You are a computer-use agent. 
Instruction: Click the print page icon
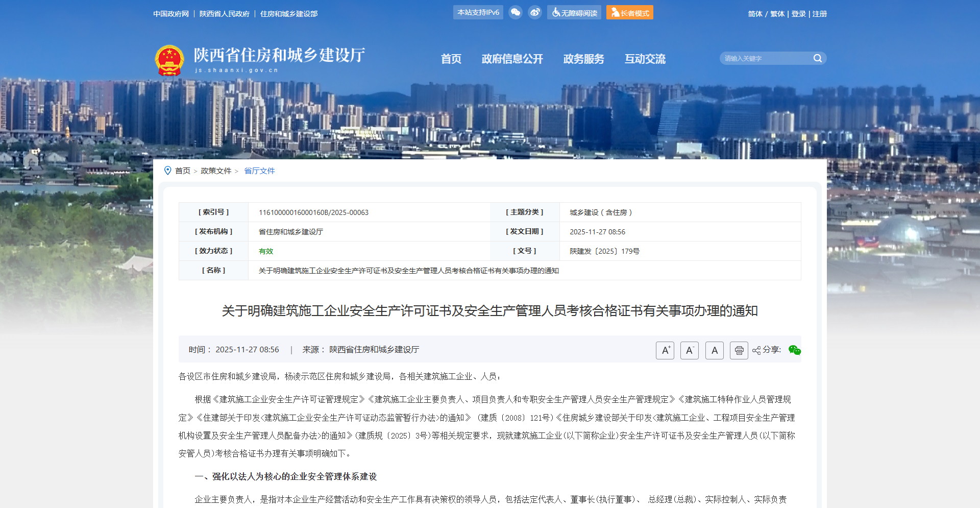[739, 350]
